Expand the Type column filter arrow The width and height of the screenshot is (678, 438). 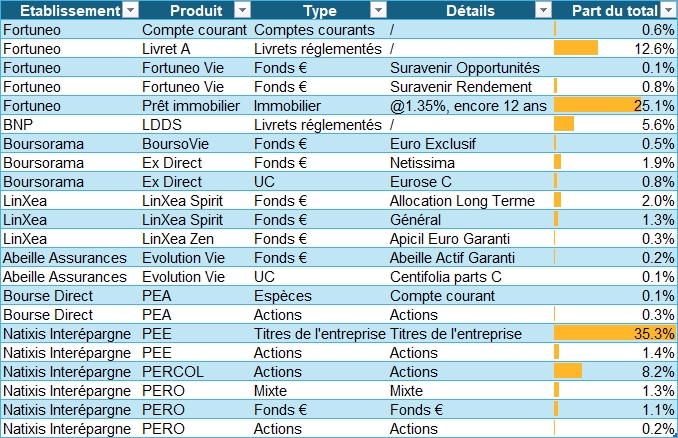pos(377,10)
